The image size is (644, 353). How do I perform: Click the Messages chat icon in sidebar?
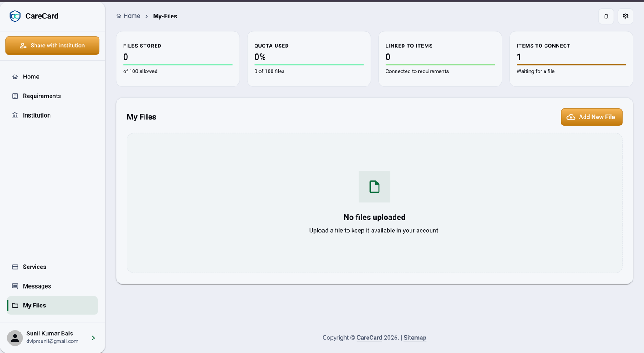15,286
